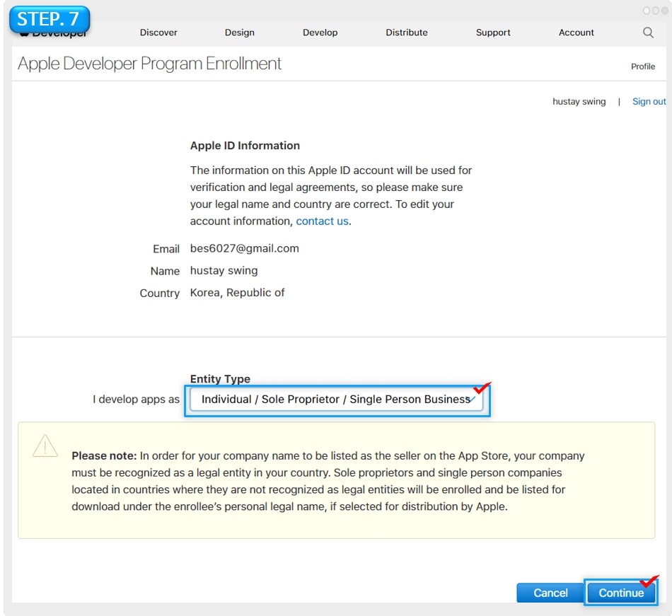This screenshot has width=672, height=616.
Task: Go to Account in the top navigation
Action: [577, 33]
